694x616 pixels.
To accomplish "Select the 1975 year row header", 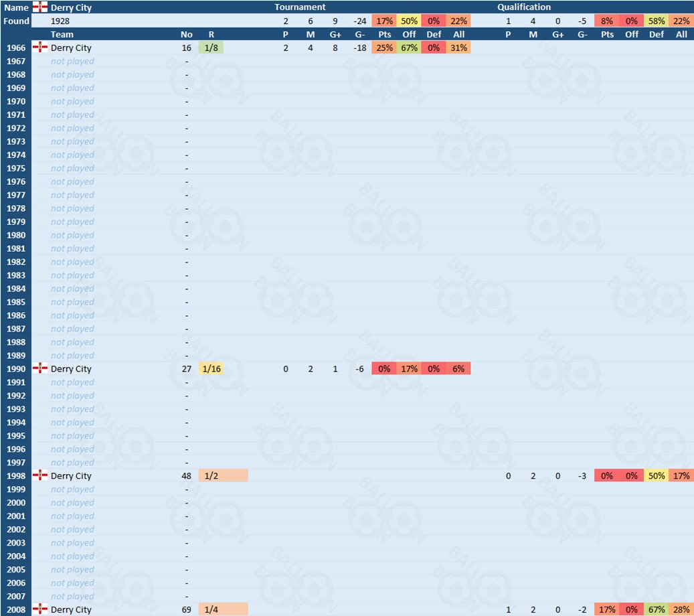I will (16, 168).
